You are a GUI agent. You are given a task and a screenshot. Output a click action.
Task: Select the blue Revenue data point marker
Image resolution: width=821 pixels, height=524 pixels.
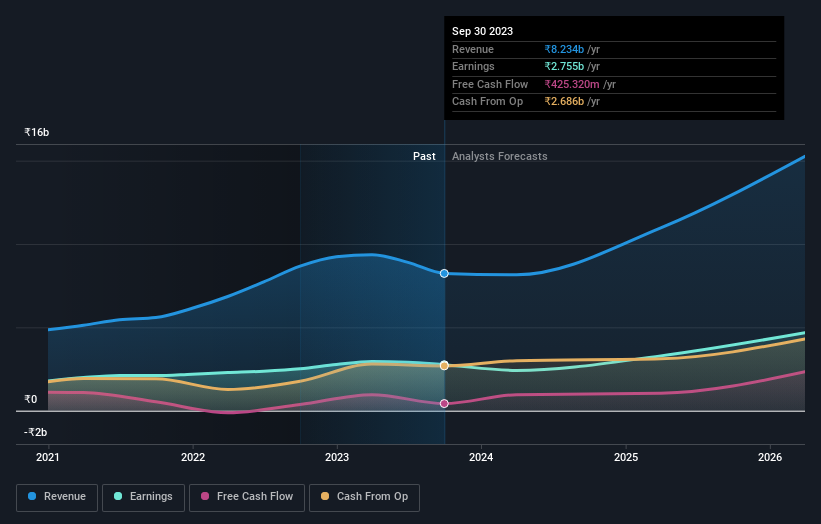(444, 273)
